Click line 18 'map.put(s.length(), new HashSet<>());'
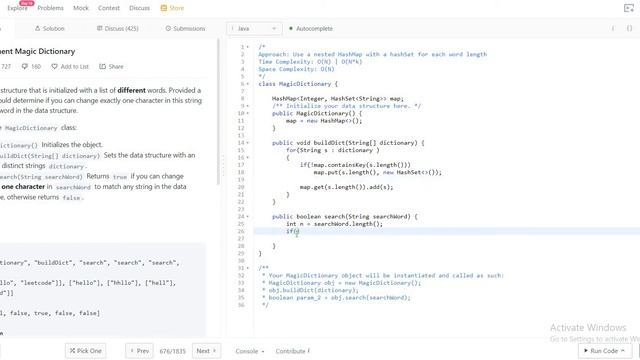Screen dimensions: 640x360 point(378,172)
